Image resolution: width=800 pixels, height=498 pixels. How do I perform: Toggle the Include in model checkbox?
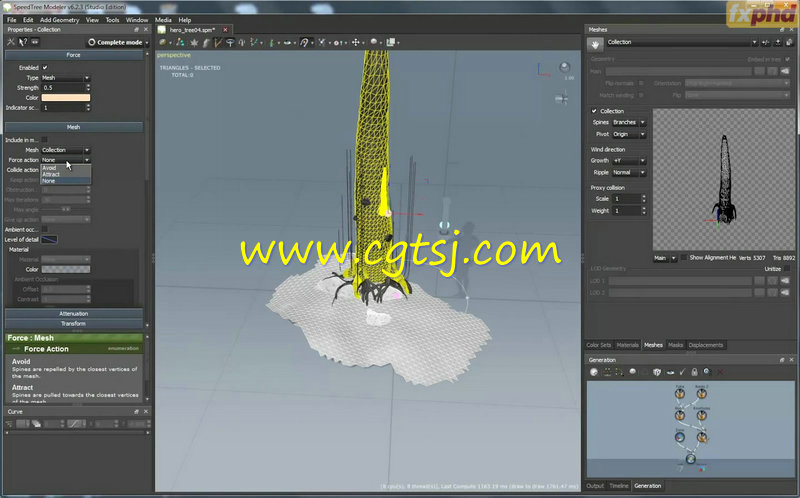coord(44,140)
